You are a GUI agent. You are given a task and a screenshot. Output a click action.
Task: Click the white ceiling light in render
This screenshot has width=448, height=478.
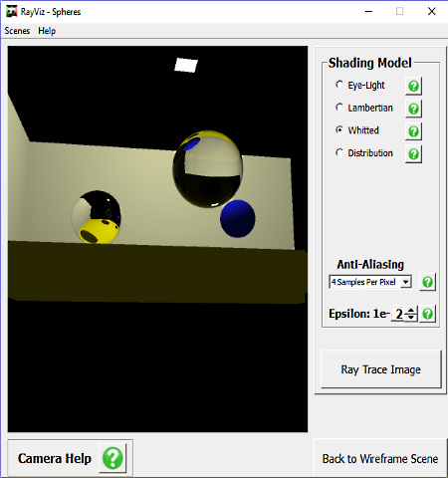click(x=186, y=65)
